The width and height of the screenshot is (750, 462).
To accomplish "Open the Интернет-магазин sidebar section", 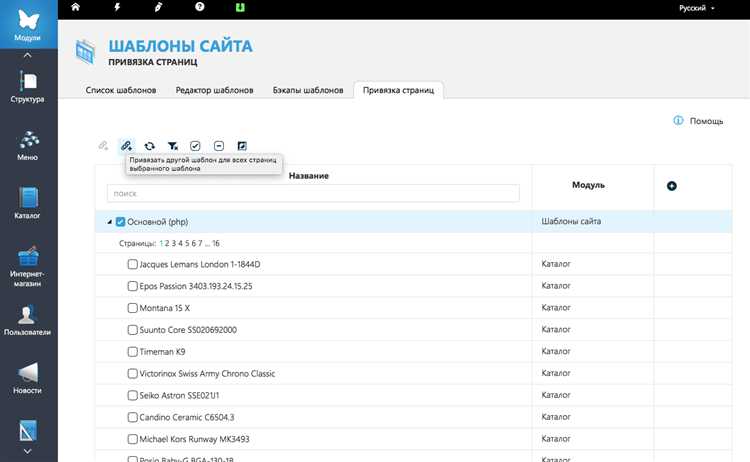I will pos(28,266).
